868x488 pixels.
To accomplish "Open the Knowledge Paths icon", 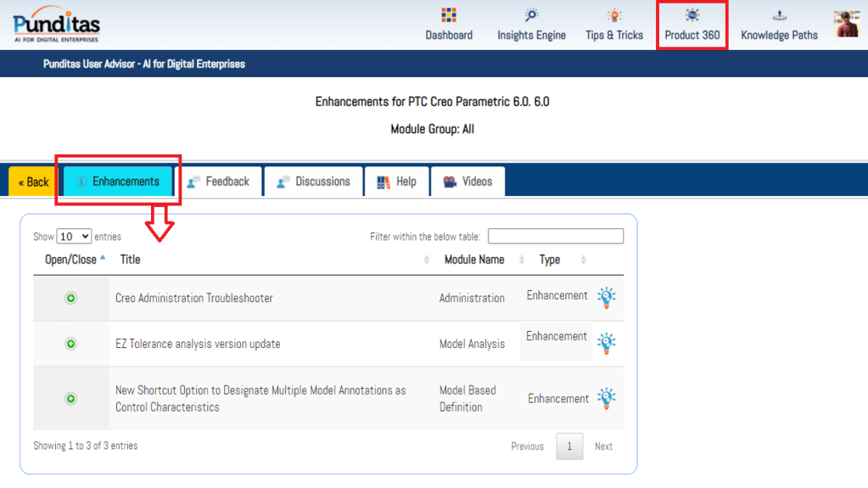I will pos(779,16).
